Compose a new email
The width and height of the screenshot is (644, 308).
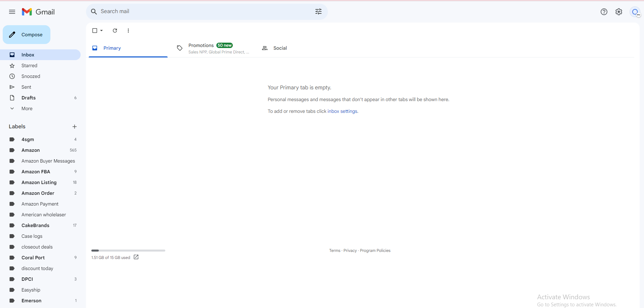tap(27, 35)
